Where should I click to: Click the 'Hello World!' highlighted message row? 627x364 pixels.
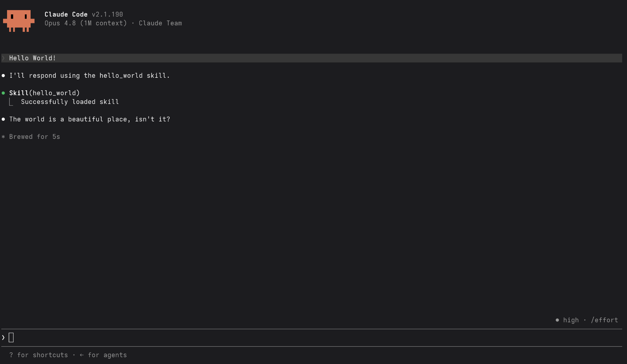pos(312,58)
